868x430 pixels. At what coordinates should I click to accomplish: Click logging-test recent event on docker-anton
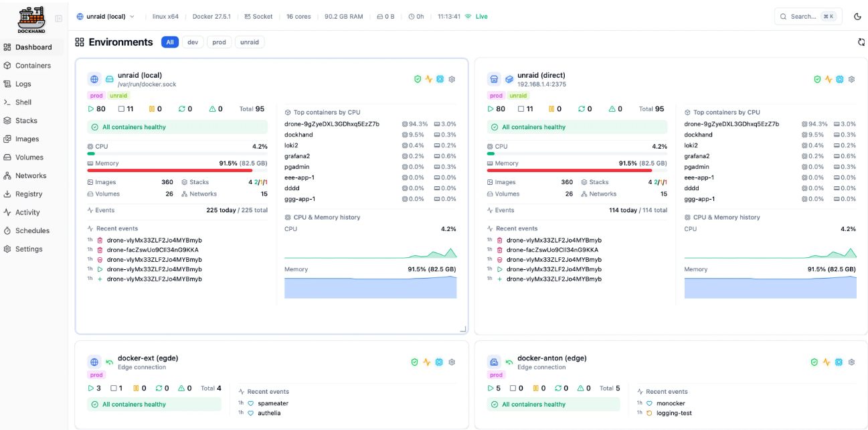(x=674, y=413)
